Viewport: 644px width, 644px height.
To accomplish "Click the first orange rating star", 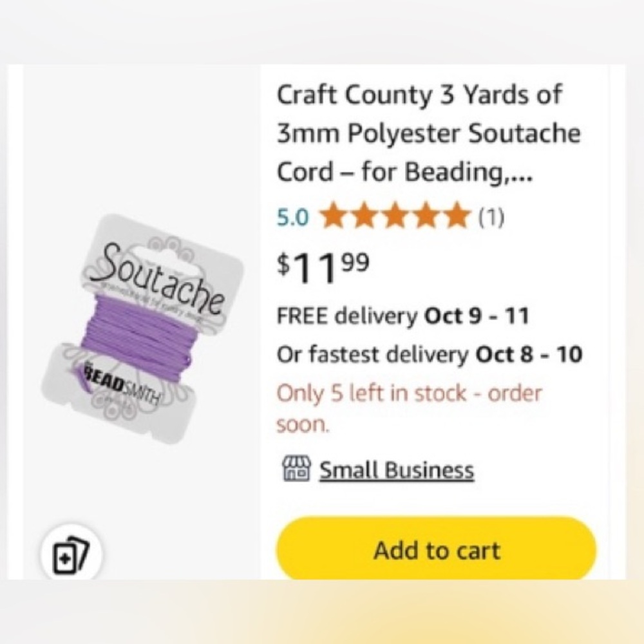I will (334, 216).
